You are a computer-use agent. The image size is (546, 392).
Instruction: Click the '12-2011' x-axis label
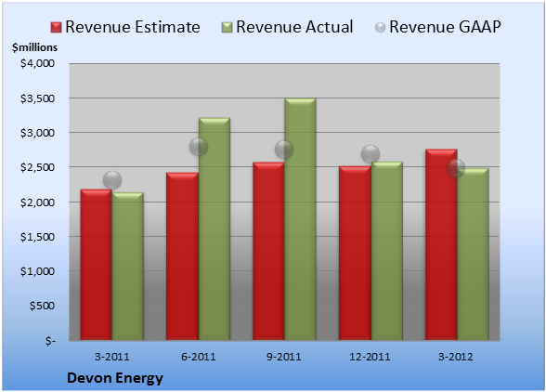pyautogui.click(x=370, y=357)
